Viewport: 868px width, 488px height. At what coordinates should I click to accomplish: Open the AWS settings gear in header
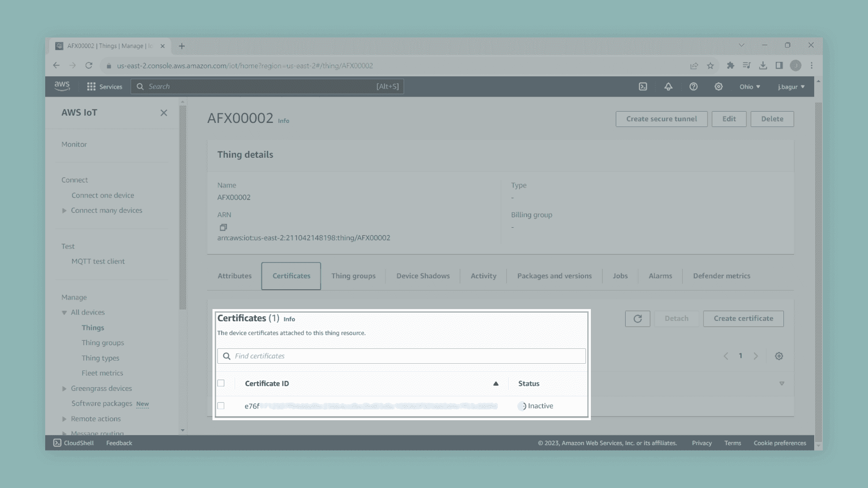(x=718, y=87)
